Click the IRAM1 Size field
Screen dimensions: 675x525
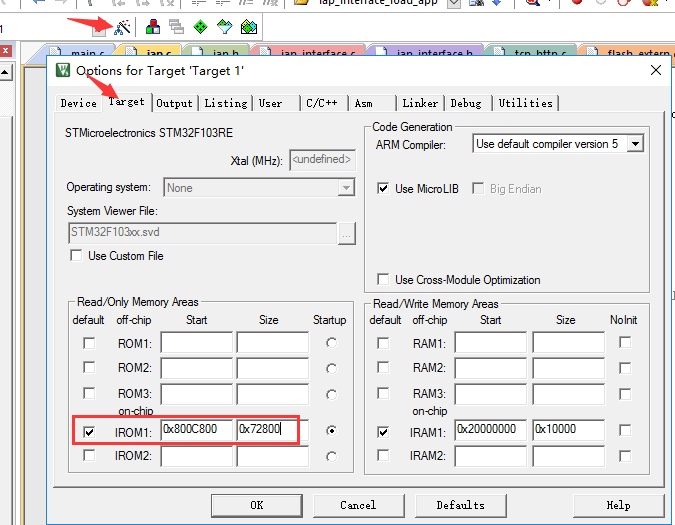point(567,430)
